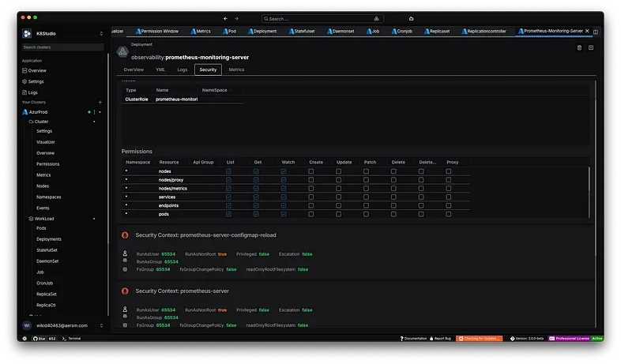Open the Application Settings gear item
Screen dimensions: 621x364
36,81
